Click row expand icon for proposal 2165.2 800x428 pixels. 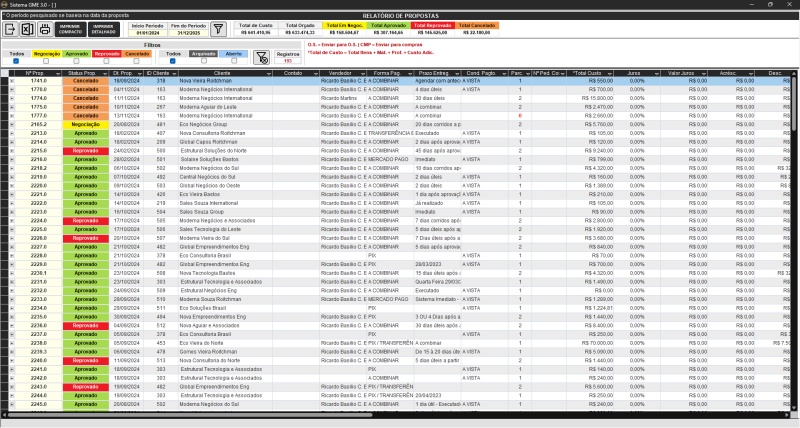[x=12, y=124]
